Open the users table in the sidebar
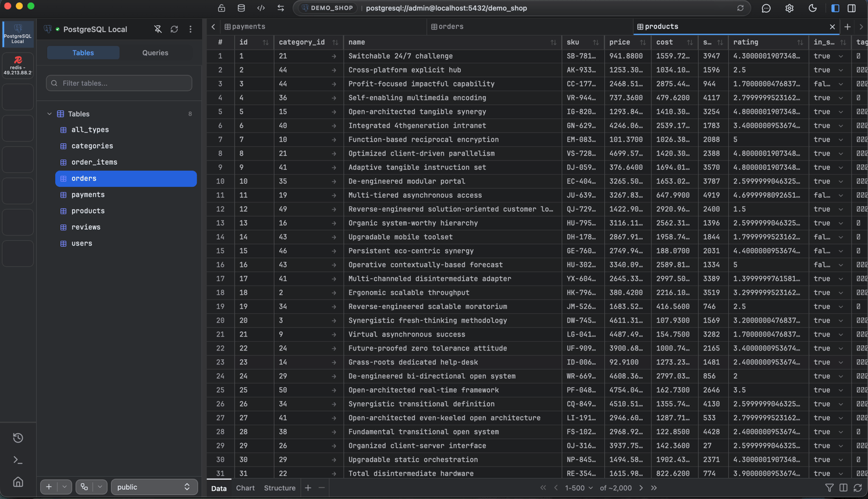Screen dimensions: 868x499 pyautogui.click(x=126, y=244)
